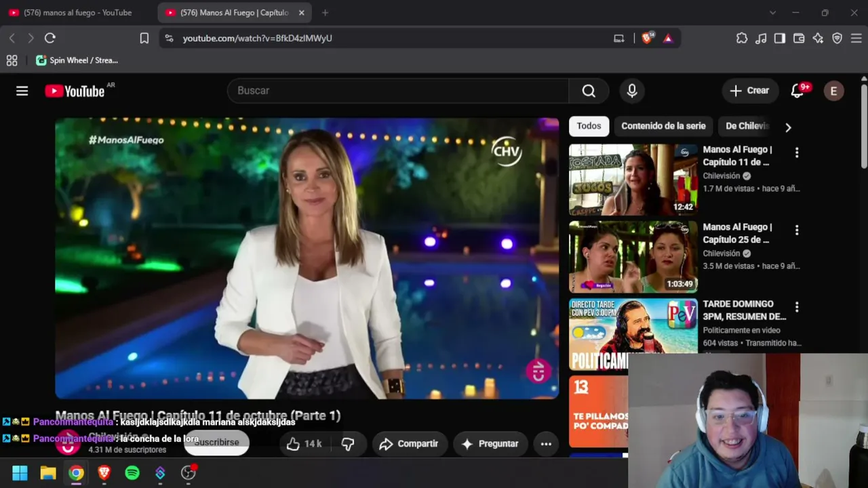Open the browser extensions puzzle icon
868x488 pixels.
(x=742, y=39)
